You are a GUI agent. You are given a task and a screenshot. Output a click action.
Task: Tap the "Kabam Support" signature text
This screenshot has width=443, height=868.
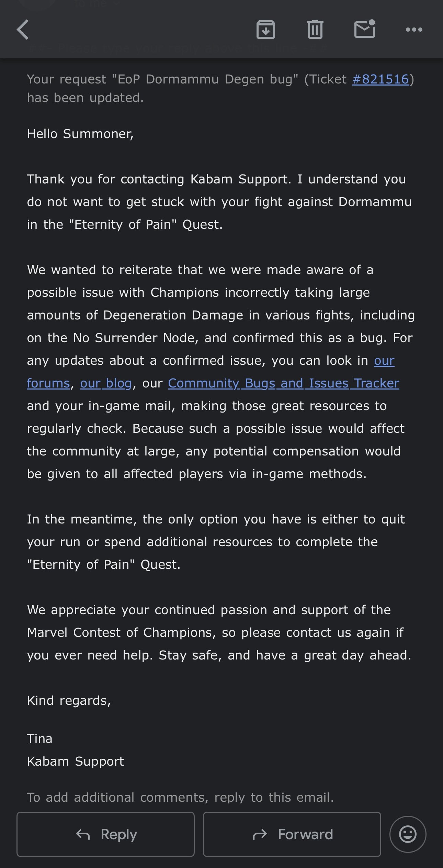76,761
